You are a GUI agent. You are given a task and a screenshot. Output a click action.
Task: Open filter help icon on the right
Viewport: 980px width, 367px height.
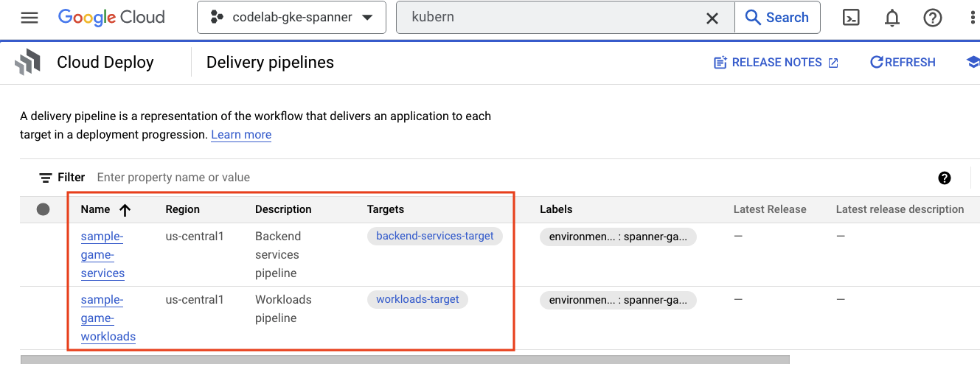point(944,178)
